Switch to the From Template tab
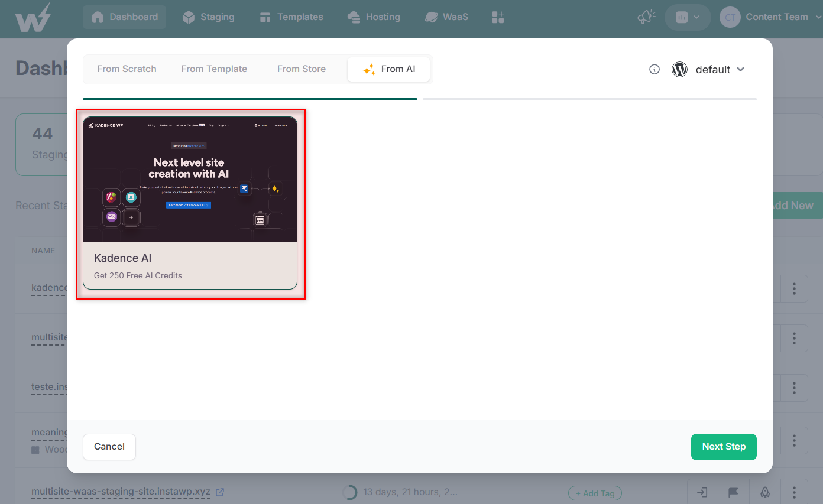Viewport: 823px width, 504px height. [x=214, y=69]
